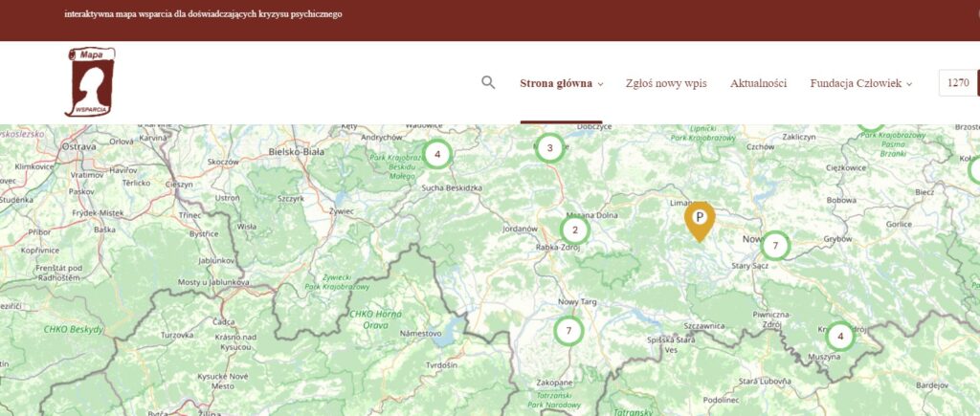Viewport: 980px width, 416px height.
Task: Open the search magnifier icon
Action: (488, 82)
